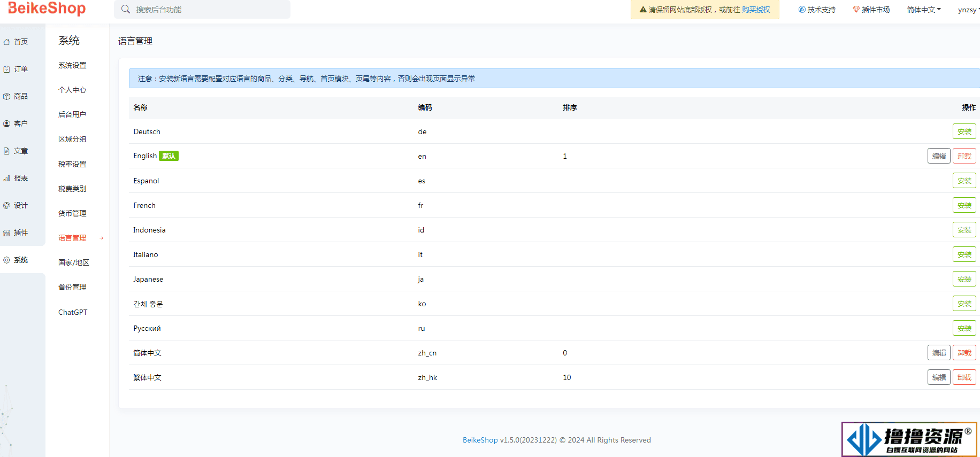Install the Deutsch language

click(x=964, y=131)
